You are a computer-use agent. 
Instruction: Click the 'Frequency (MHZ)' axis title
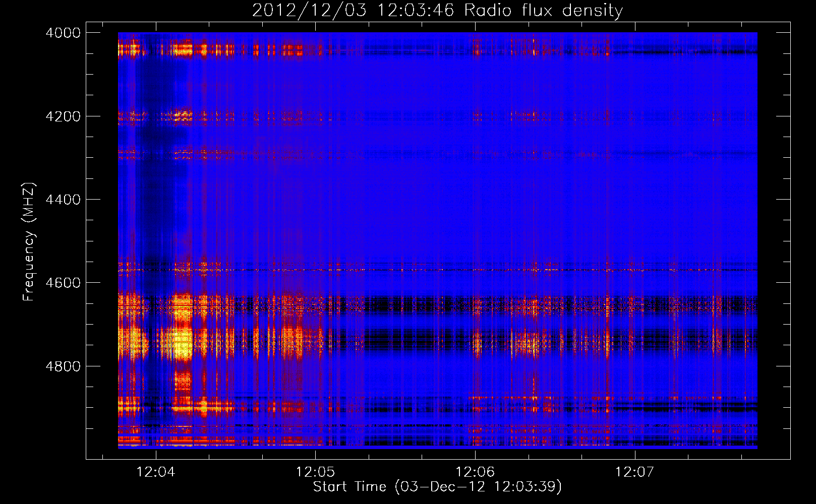(29, 242)
